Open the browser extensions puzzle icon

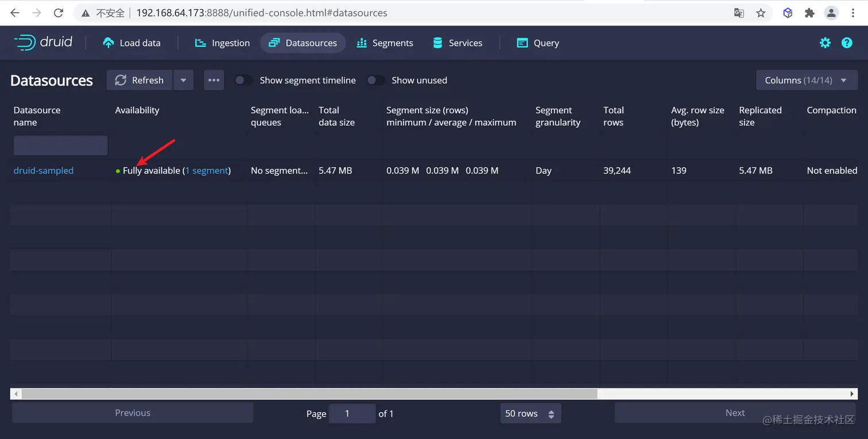click(x=809, y=13)
